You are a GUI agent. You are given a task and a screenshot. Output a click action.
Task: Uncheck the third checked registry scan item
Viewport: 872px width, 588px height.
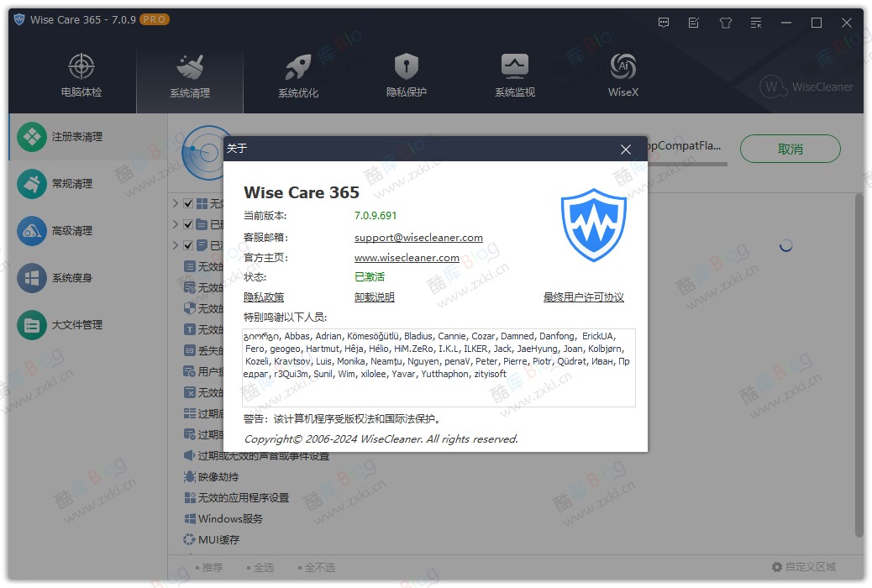click(x=186, y=246)
